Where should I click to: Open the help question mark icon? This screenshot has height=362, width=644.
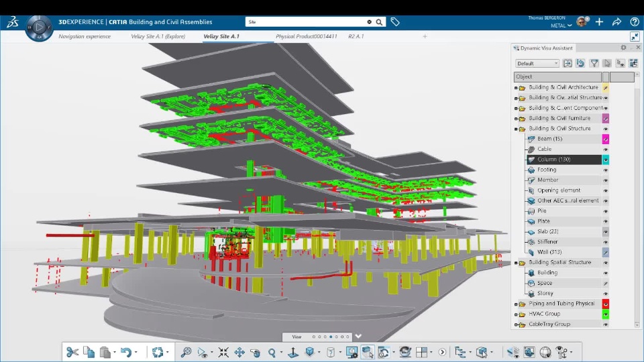[x=635, y=22]
